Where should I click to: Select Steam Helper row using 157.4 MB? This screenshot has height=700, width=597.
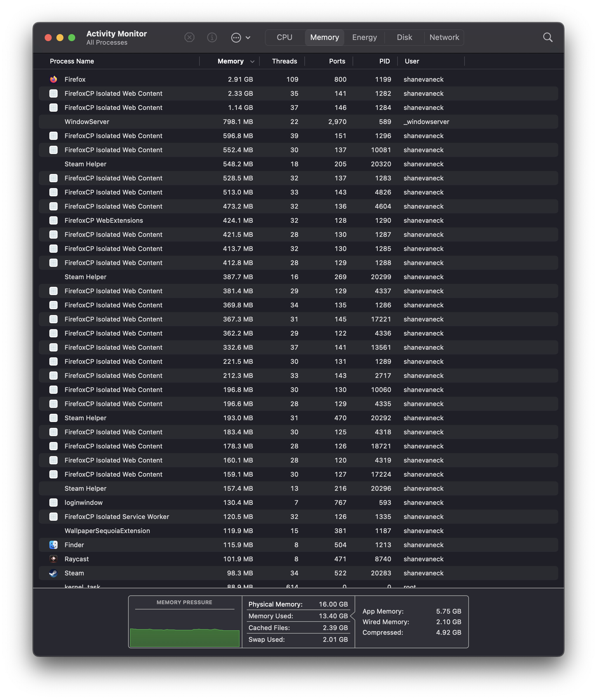[298, 488]
